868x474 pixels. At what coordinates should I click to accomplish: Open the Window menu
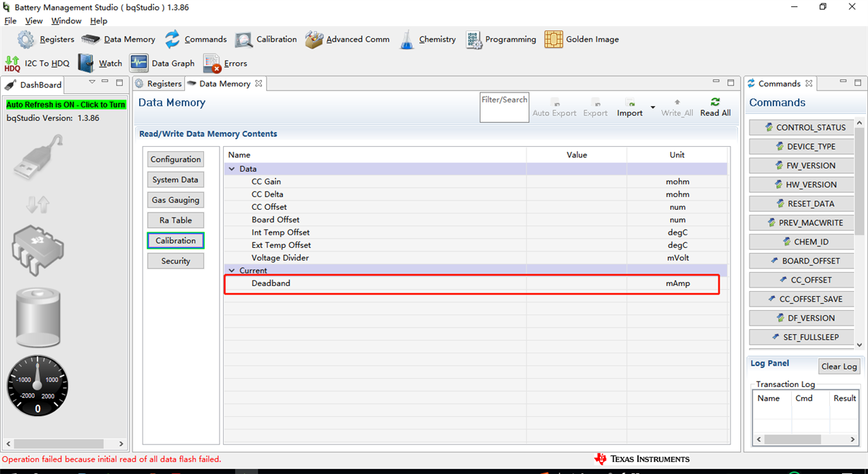pos(66,21)
